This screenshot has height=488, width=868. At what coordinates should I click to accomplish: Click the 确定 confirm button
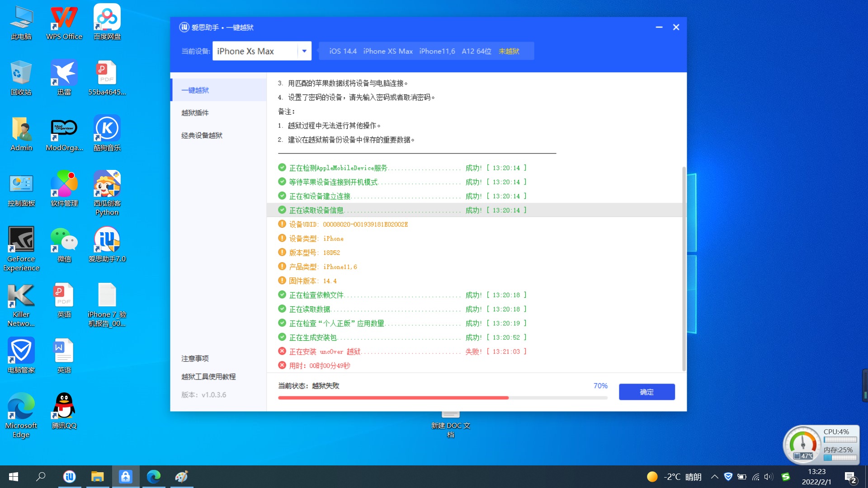[x=646, y=392]
